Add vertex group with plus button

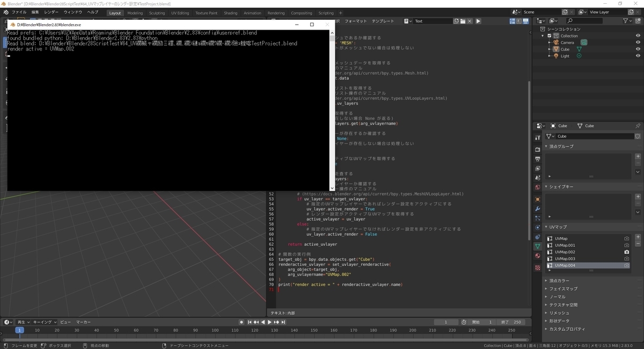tap(638, 156)
